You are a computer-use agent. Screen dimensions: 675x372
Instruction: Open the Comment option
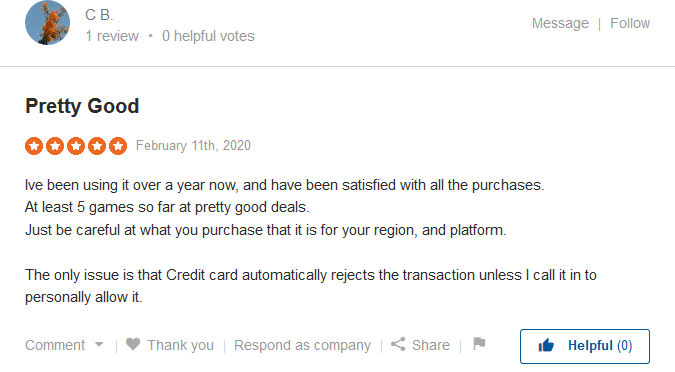[x=55, y=345]
